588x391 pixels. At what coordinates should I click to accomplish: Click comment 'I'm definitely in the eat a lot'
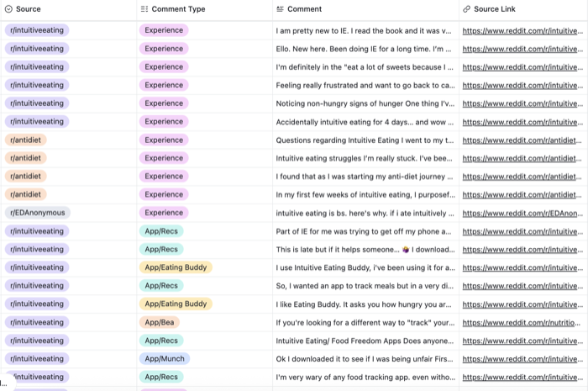(x=365, y=67)
